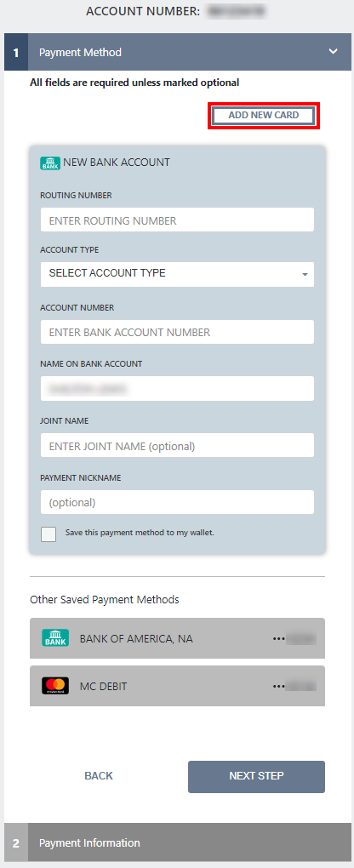Image resolution: width=354 pixels, height=868 pixels.
Task: Choose the saved MC Debit payment method
Action: pos(177,686)
